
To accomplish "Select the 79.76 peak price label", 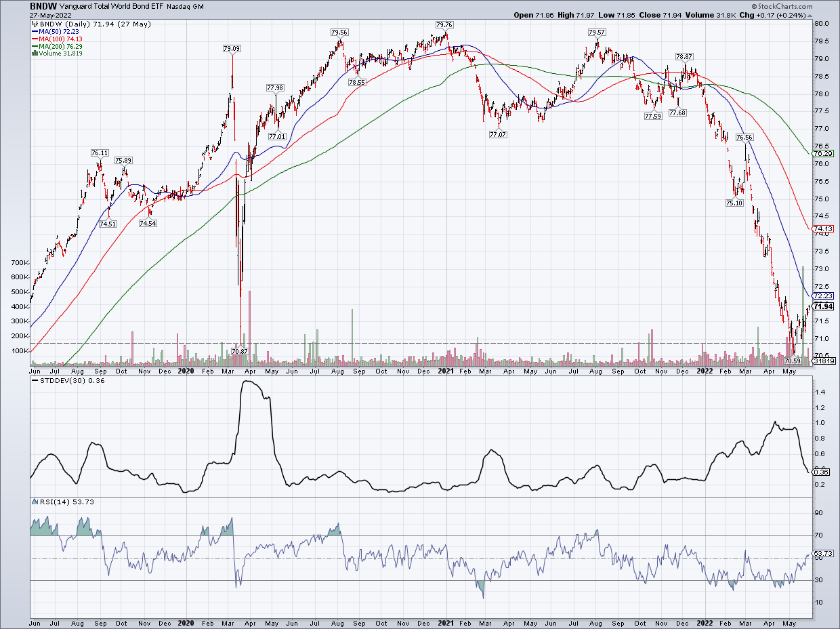I will coord(444,24).
